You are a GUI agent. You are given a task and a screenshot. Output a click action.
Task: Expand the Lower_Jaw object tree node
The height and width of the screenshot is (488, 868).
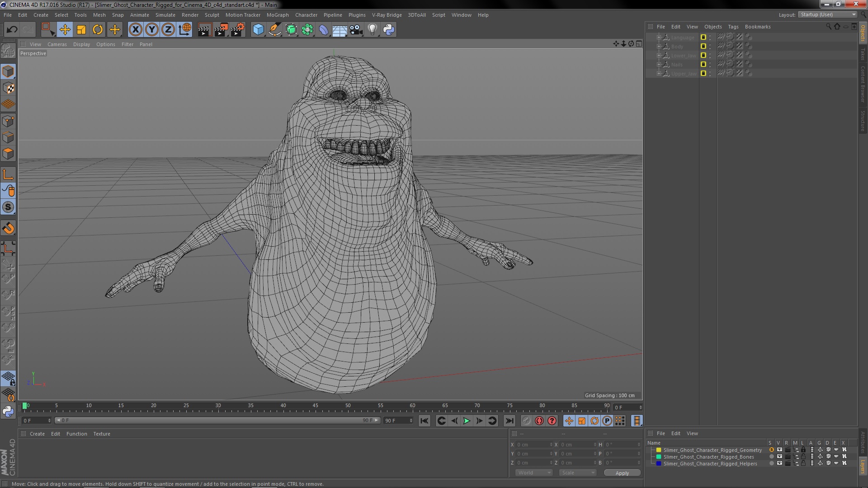659,56
